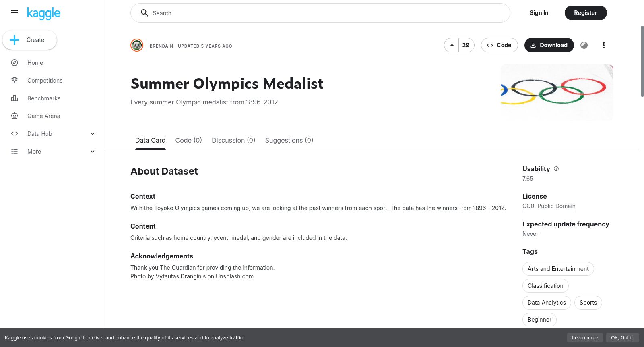
Task: Open the CC0: Public Domain license link
Action: pos(549,206)
